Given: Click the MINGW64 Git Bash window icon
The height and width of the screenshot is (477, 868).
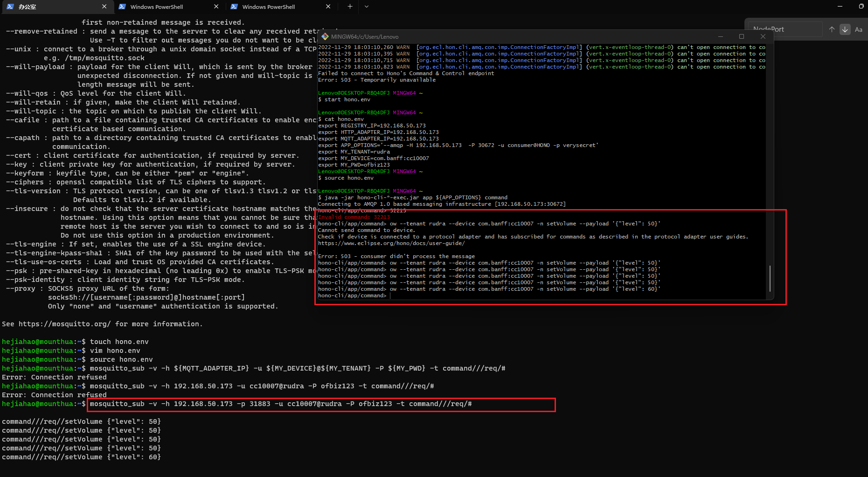Looking at the screenshot, I should point(325,36).
